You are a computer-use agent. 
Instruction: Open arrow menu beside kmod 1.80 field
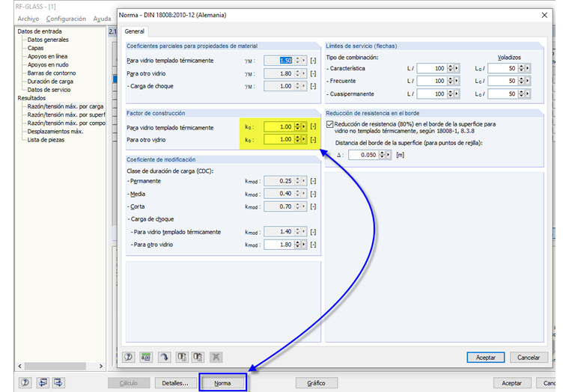[304, 245]
